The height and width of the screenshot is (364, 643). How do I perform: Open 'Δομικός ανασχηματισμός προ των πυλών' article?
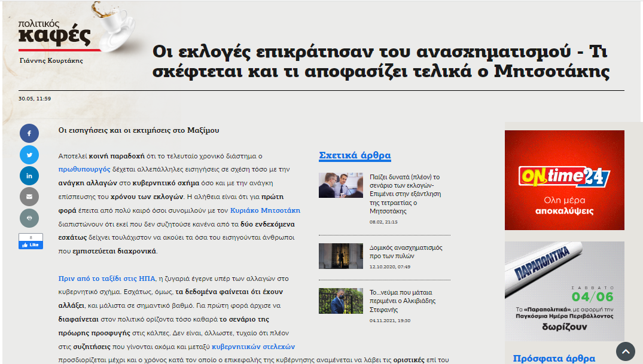coord(406,252)
